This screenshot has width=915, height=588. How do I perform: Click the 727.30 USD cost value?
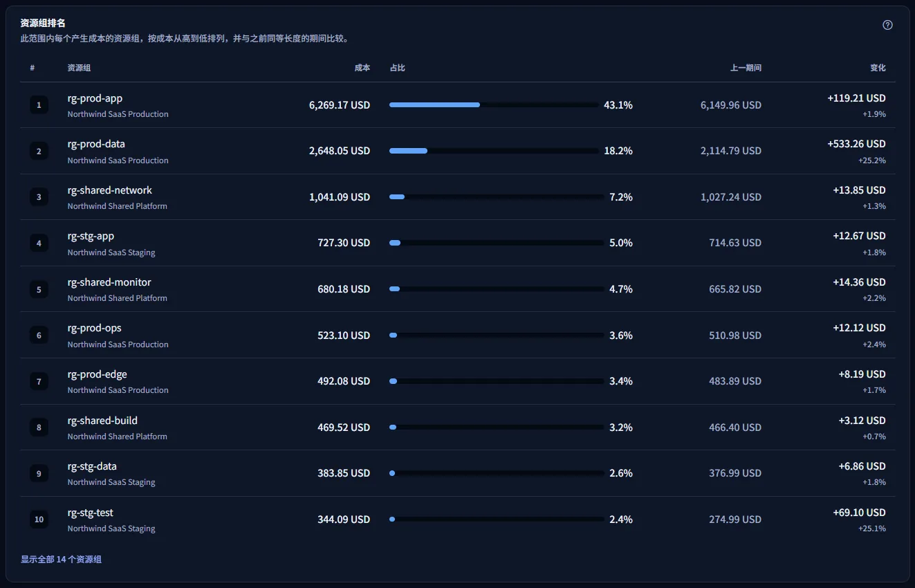coord(344,243)
